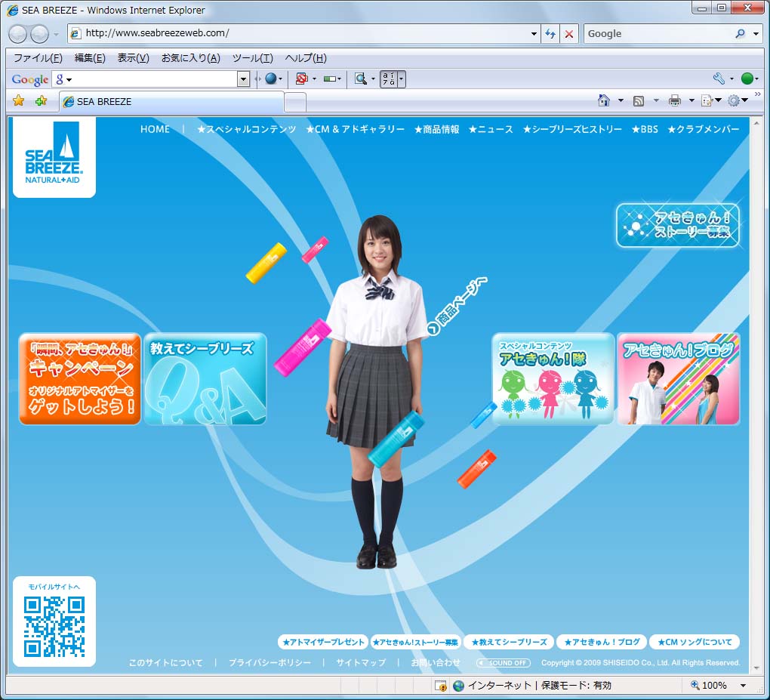Expand the command bar overflow chevron
Viewport: 770px width, 700px height.
click(x=758, y=94)
